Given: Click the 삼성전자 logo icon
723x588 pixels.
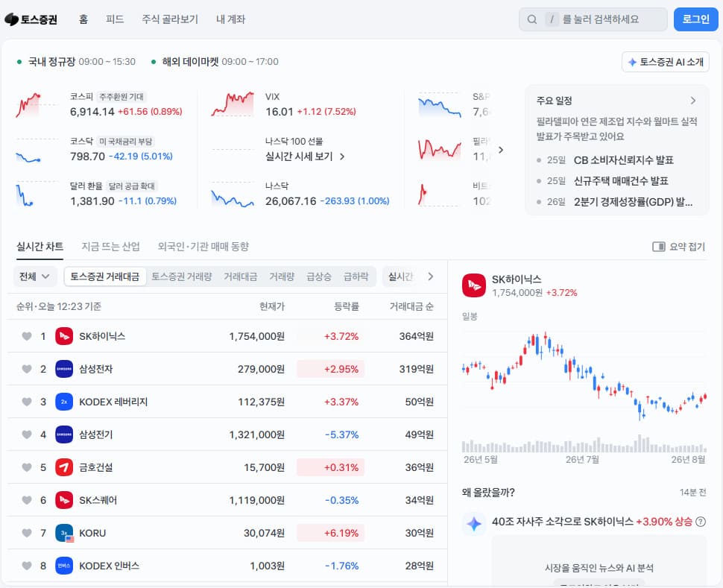Looking at the screenshot, I should coord(64,369).
